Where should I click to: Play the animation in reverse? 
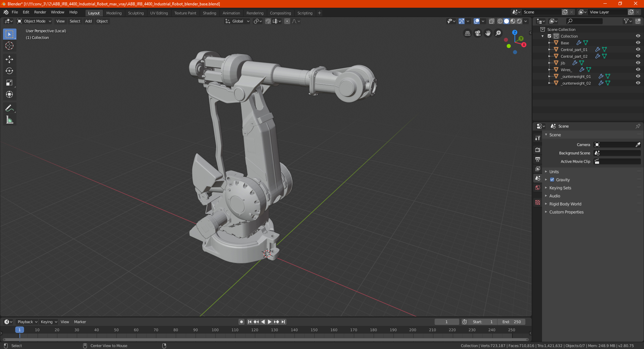(x=263, y=322)
